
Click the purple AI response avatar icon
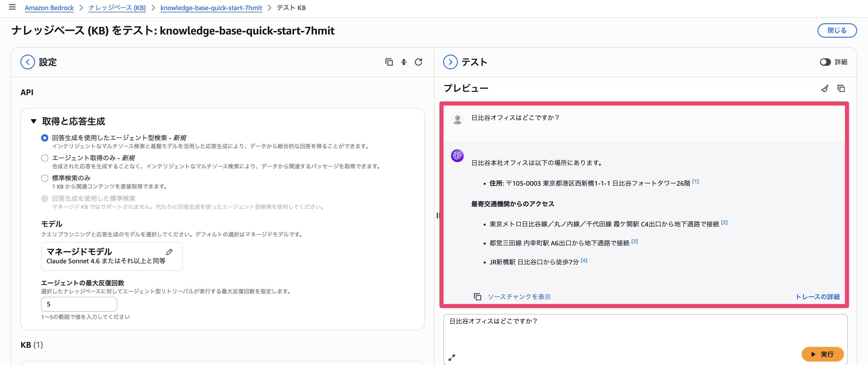(x=457, y=155)
